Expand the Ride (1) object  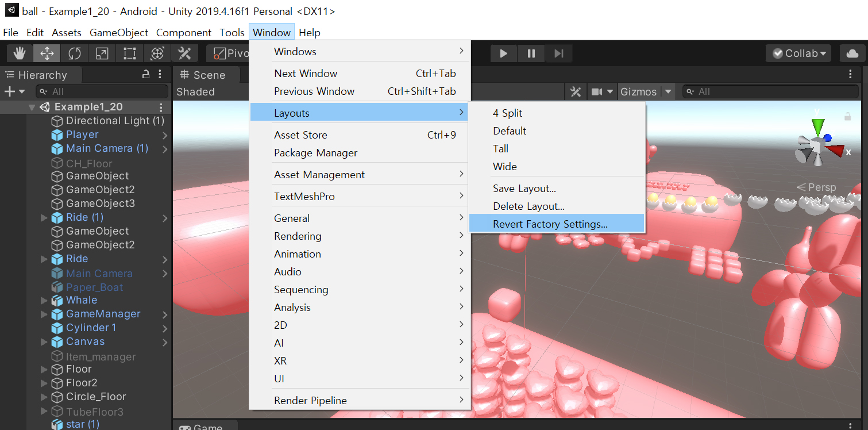click(x=44, y=218)
